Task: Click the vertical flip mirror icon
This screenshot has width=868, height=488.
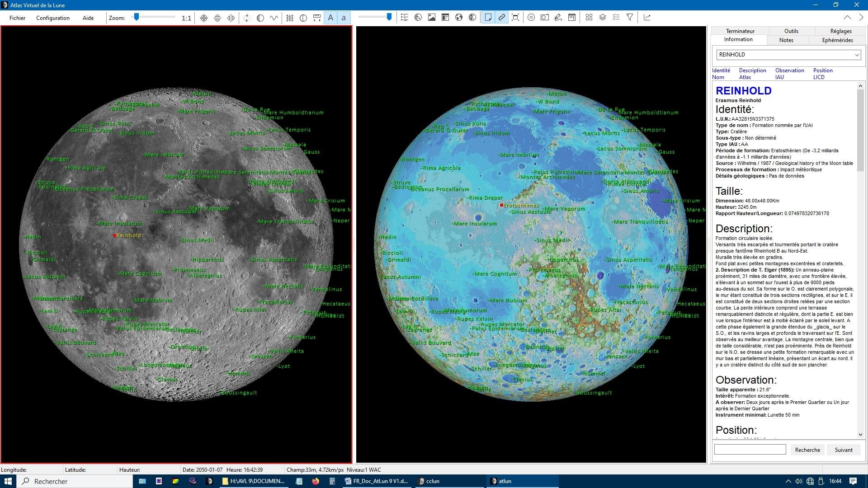Action: click(x=217, y=18)
